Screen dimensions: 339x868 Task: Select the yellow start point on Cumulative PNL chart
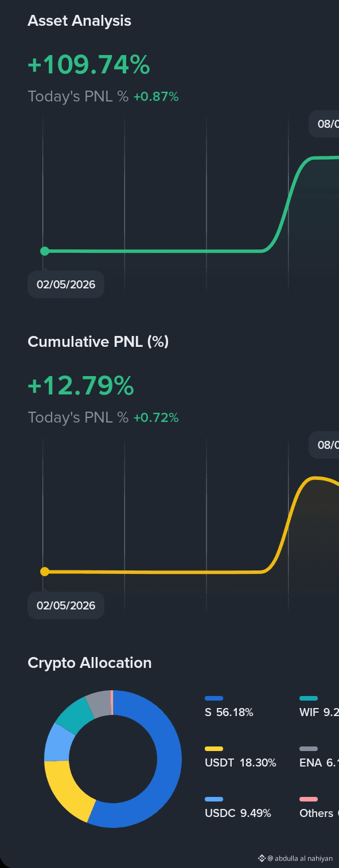coord(45,571)
